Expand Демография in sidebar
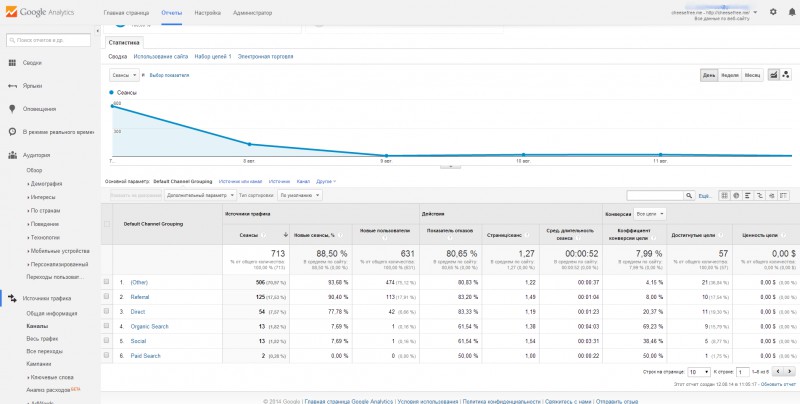The width and height of the screenshot is (800, 404). pyautogui.click(x=45, y=184)
